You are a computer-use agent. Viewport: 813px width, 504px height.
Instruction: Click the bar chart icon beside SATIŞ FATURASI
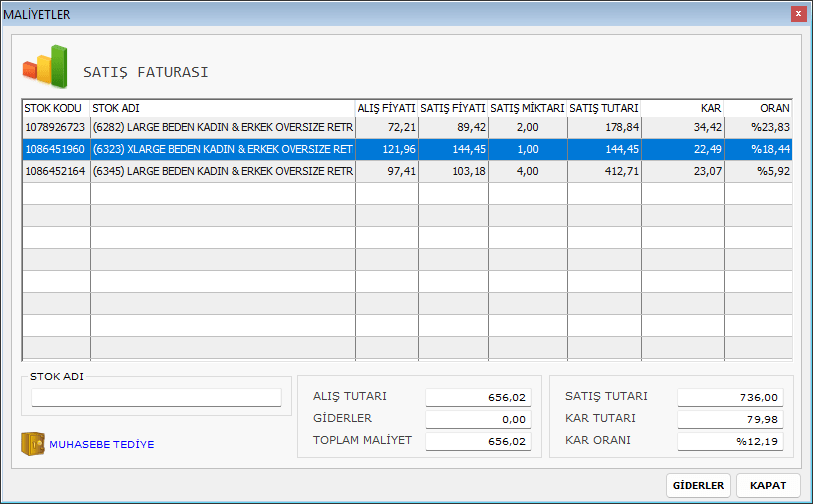click(x=45, y=67)
